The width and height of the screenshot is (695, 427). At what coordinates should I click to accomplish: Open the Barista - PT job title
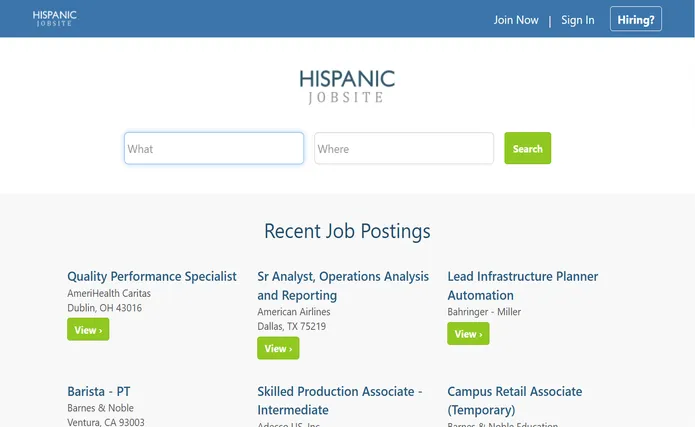[x=99, y=392]
